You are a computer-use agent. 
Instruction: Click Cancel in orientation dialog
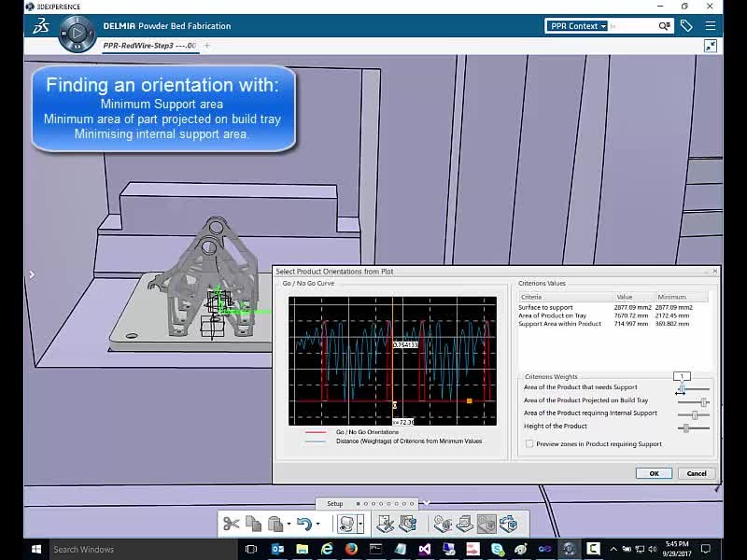click(x=697, y=473)
